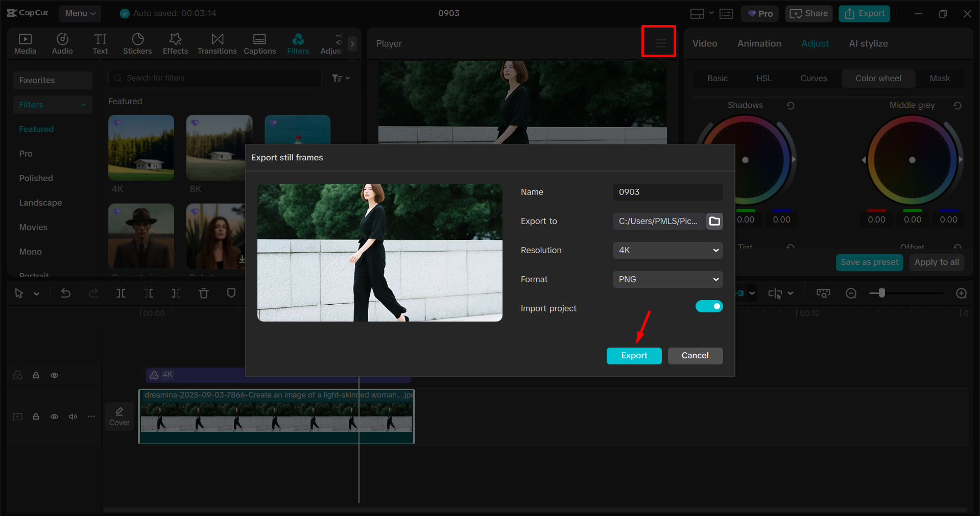Screen dimensions: 980x516
Task: Click the Undo icon in the timeline toolbar
Action: [65, 293]
